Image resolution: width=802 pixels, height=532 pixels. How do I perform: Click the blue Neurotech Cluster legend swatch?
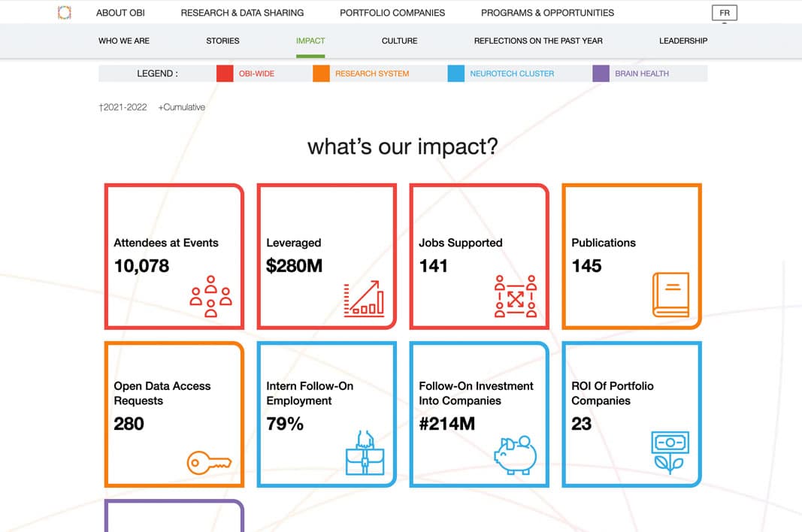click(456, 74)
